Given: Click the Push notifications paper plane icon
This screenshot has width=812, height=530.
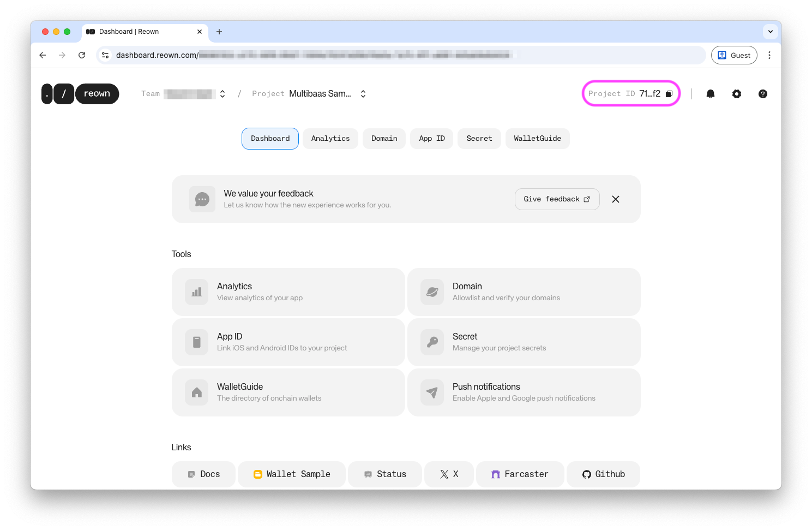Looking at the screenshot, I should [432, 392].
